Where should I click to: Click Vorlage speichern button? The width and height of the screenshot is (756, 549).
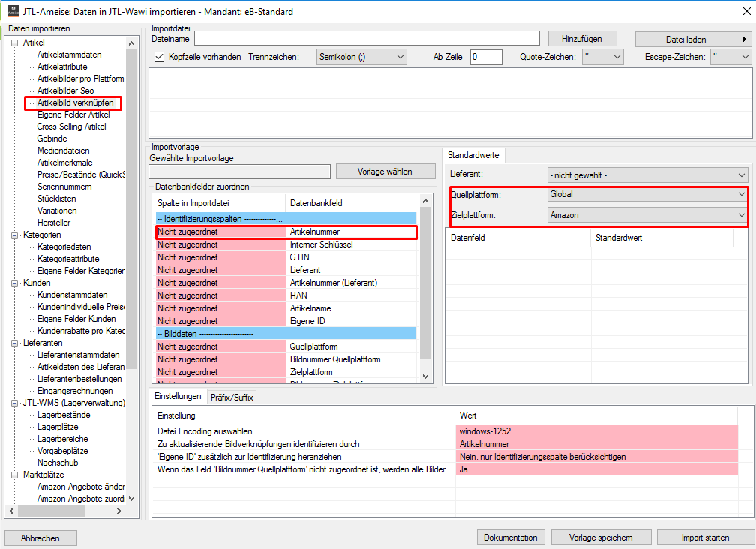tap(601, 538)
